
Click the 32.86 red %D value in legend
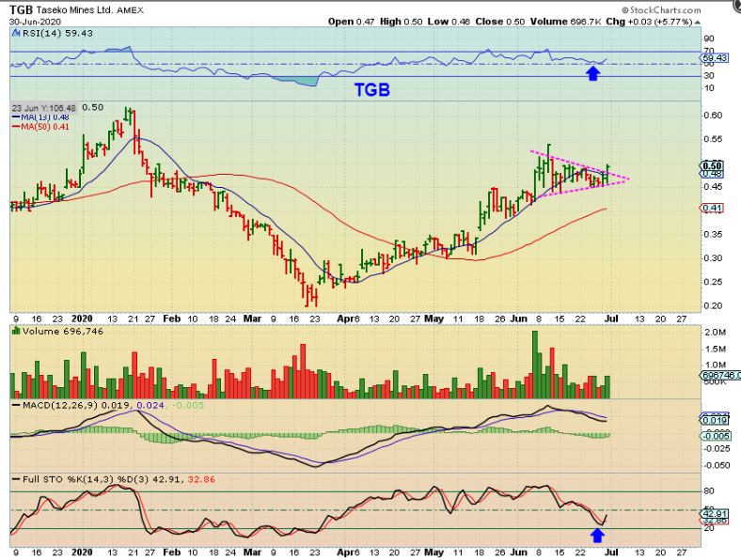(x=201, y=479)
